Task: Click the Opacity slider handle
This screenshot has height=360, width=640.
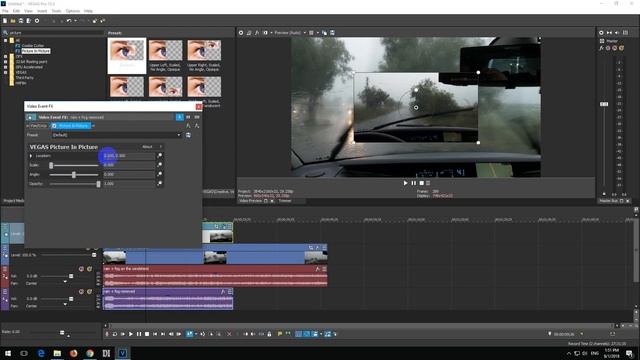Action: (98, 184)
